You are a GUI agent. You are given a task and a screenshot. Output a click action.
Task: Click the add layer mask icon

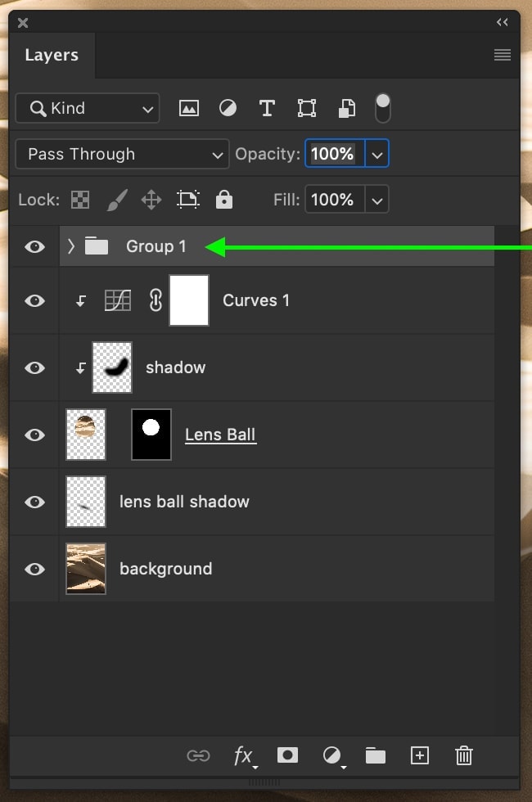[287, 755]
